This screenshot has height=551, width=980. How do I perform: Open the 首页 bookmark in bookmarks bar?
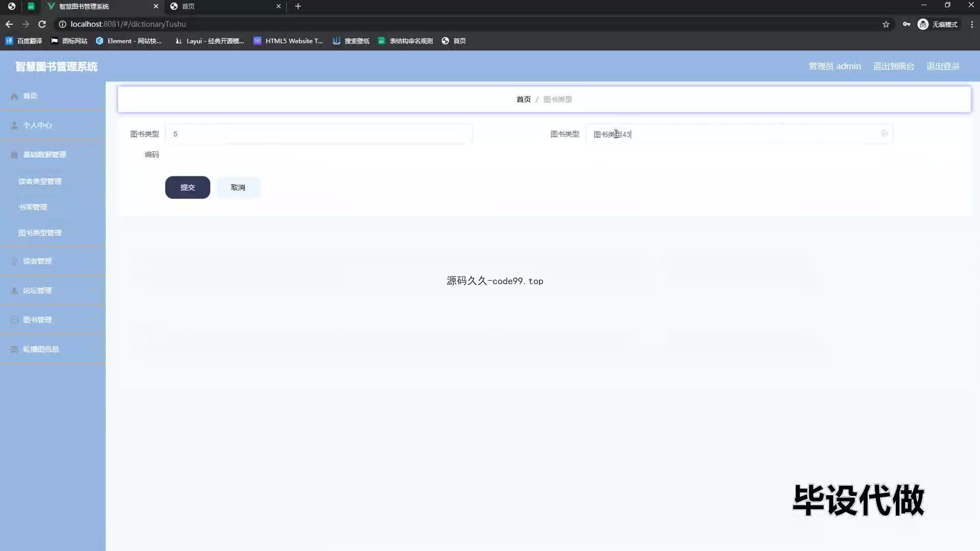click(454, 41)
